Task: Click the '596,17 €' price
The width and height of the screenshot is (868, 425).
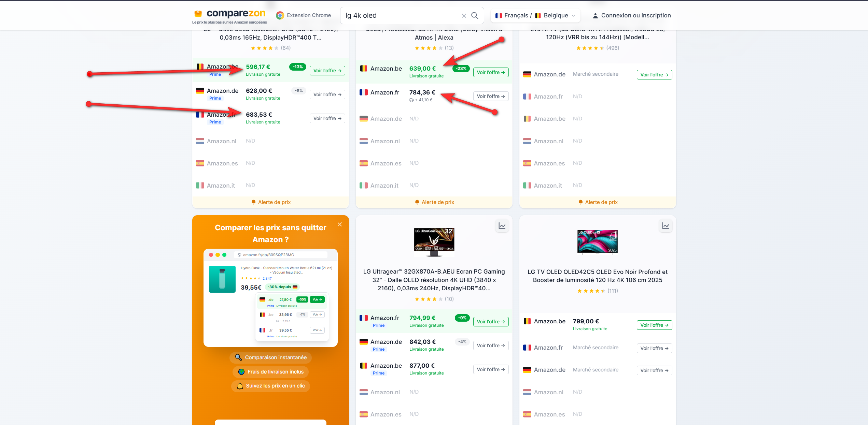Action: click(258, 67)
